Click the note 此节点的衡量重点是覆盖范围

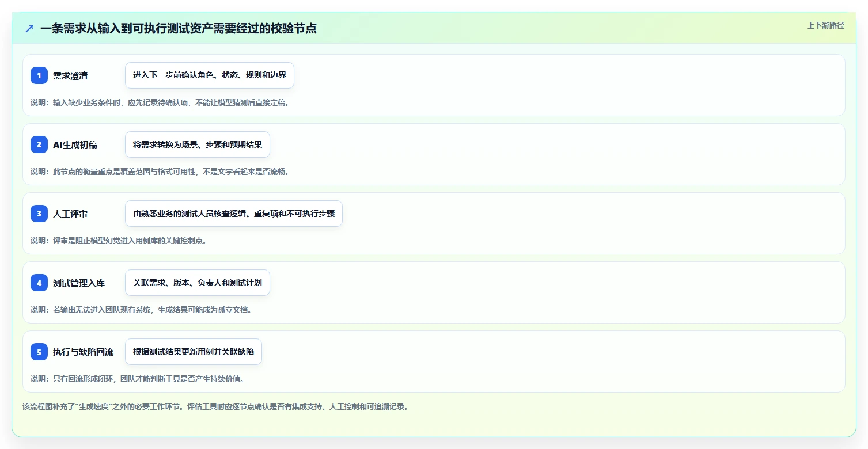coord(160,172)
